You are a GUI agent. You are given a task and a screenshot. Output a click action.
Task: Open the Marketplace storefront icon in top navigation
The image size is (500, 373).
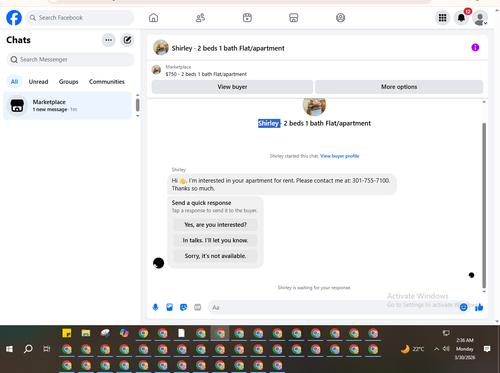(293, 18)
